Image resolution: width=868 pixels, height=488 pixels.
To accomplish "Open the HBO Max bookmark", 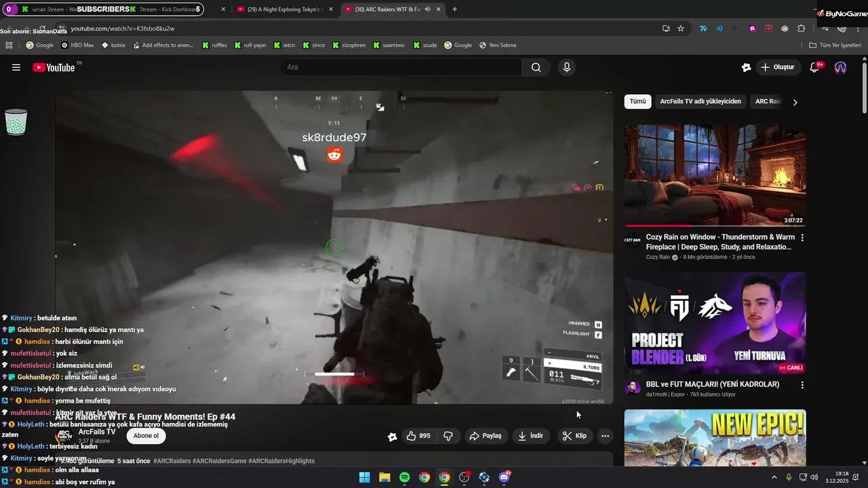I will (x=77, y=45).
